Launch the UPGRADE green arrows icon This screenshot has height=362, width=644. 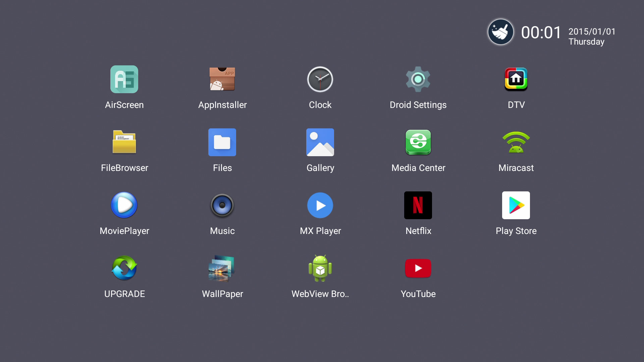[x=124, y=268]
